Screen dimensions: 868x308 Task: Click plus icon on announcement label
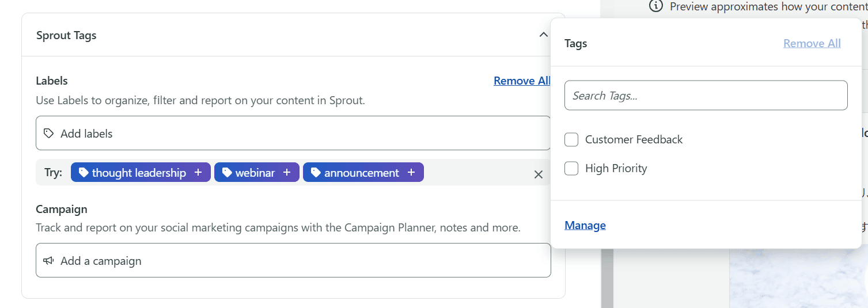411,173
